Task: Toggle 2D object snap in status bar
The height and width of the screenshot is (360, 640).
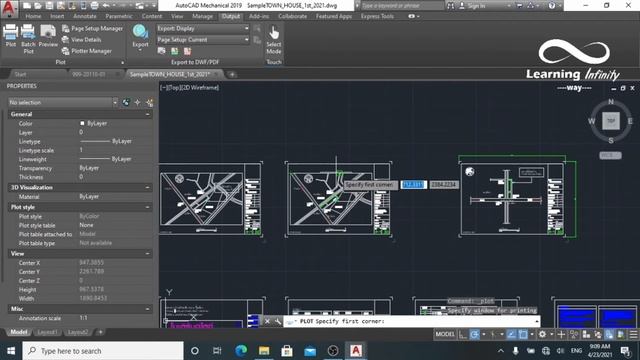Action: pos(523,334)
